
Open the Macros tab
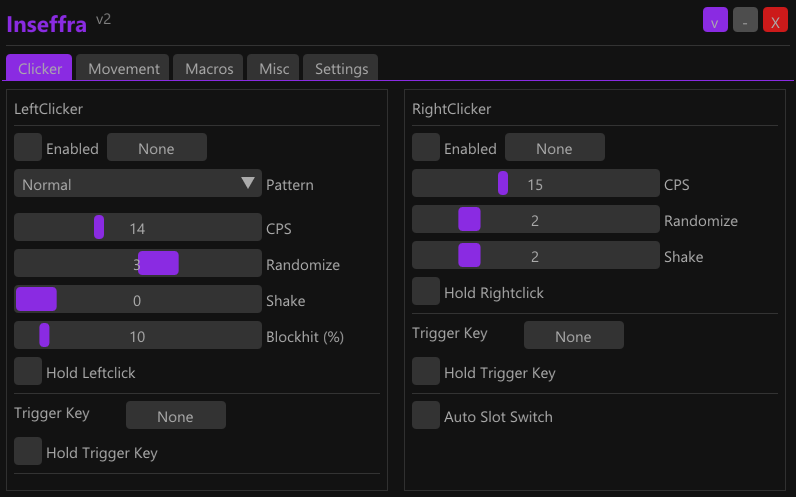tap(209, 68)
